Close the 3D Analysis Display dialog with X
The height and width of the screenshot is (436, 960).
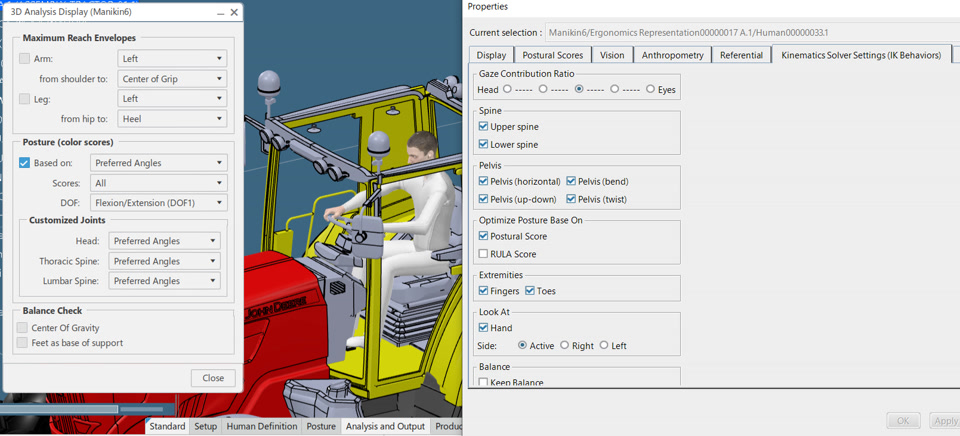point(234,13)
